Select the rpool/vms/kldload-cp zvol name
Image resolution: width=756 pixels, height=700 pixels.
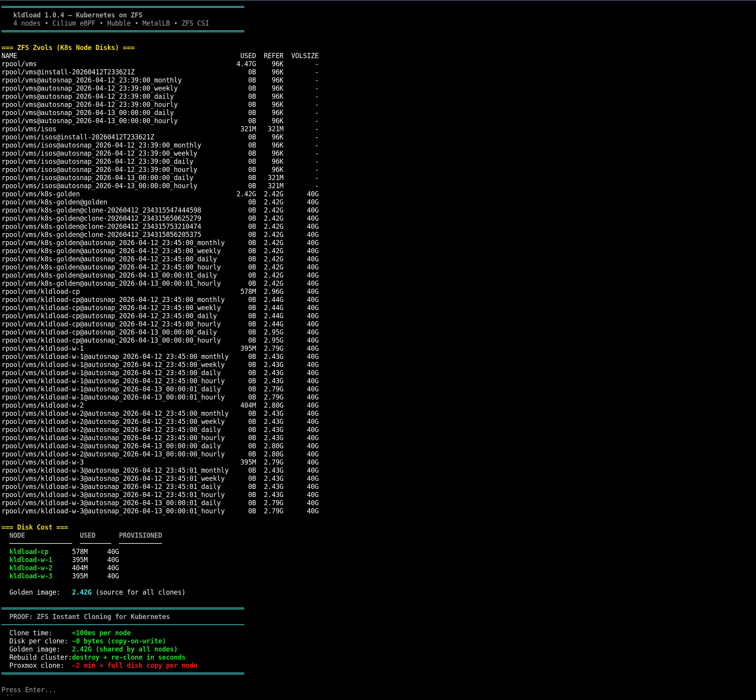point(41,292)
